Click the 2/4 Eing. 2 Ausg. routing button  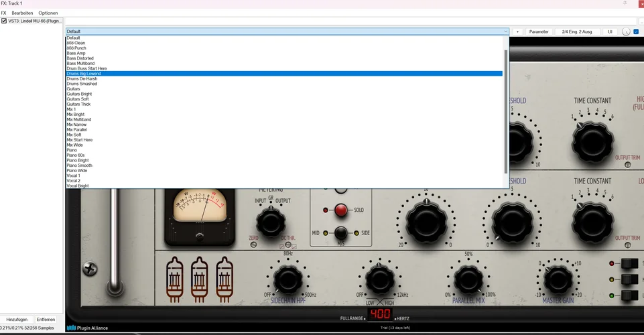[x=577, y=31]
